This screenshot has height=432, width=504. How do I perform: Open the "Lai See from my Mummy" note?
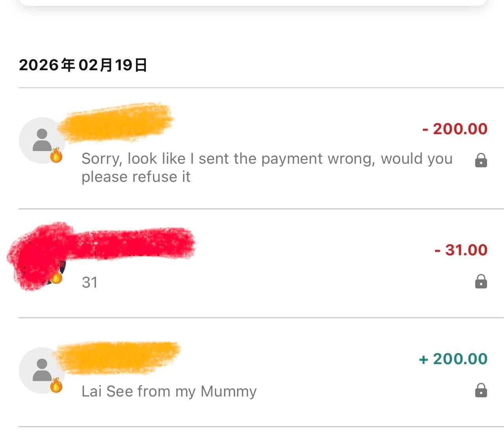click(x=169, y=391)
